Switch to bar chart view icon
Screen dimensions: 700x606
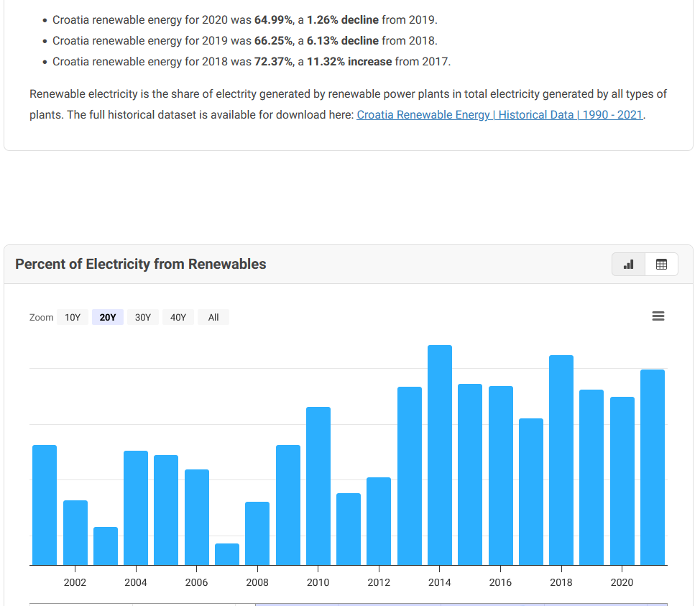pyautogui.click(x=629, y=265)
